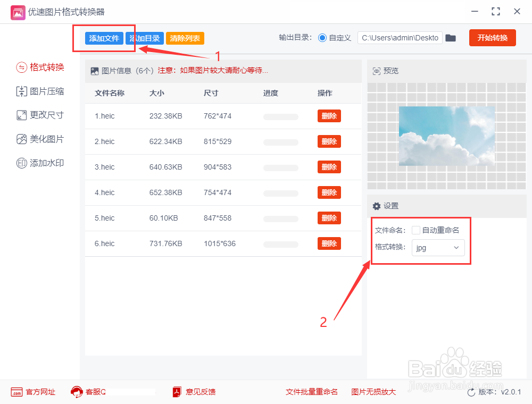532x404 pixels.
Task: Click the folder browse icon beside output path
Action: point(451,38)
